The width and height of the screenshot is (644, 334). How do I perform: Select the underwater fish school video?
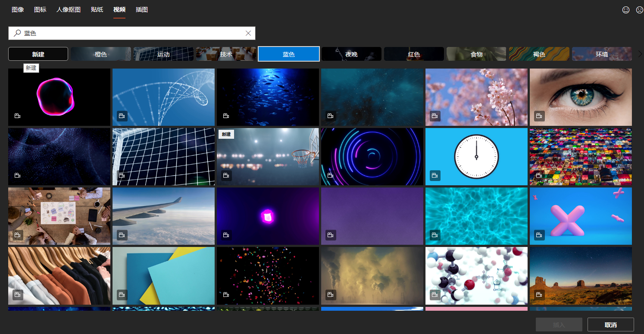point(268,97)
